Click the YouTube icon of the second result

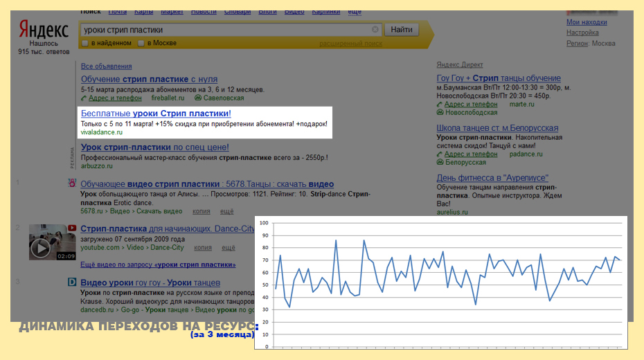pos(72,228)
